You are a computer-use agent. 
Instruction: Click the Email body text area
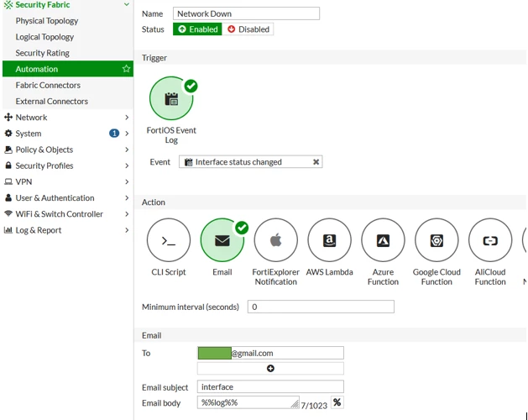pos(248,402)
